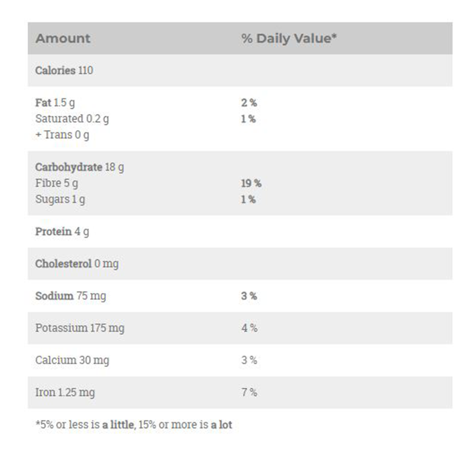Click the 3 % Sodium daily value
This screenshot has height=476, width=476.
(249, 296)
